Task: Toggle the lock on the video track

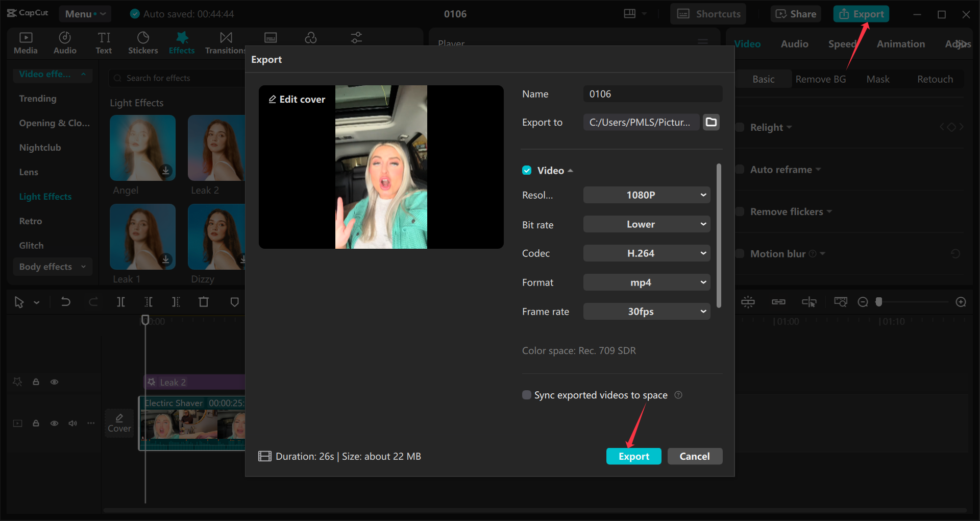Action: 36,423
